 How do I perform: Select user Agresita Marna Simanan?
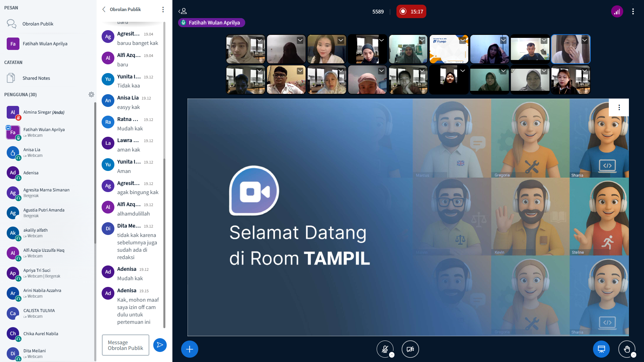[x=48, y=193]
